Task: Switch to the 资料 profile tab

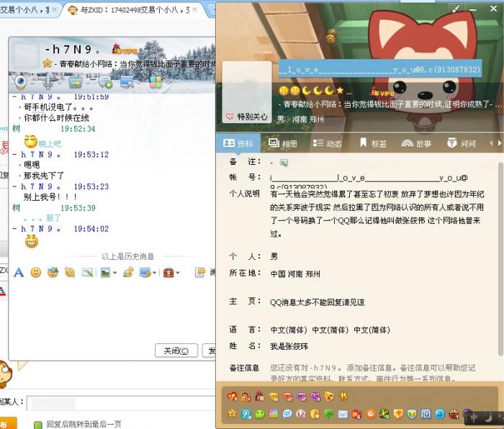Action: pyautogui.click(x=238, y=143)
